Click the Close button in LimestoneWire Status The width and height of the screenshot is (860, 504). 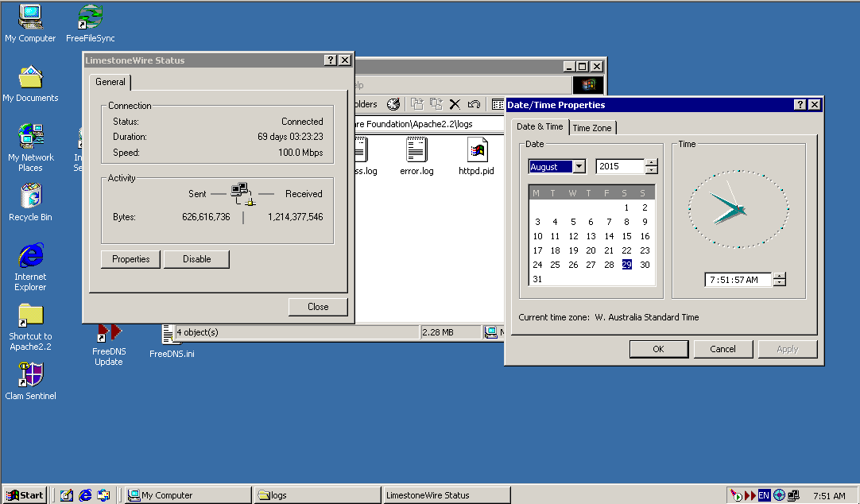click(318, 307)
